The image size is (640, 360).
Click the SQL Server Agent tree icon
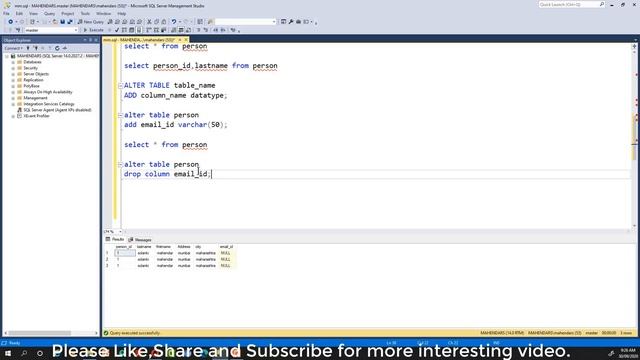19,110
